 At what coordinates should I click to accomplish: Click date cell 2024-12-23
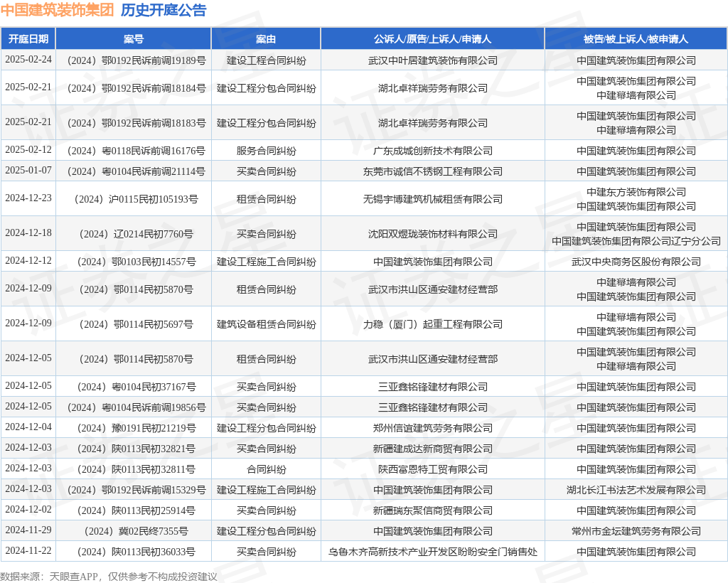pos(28,198)
